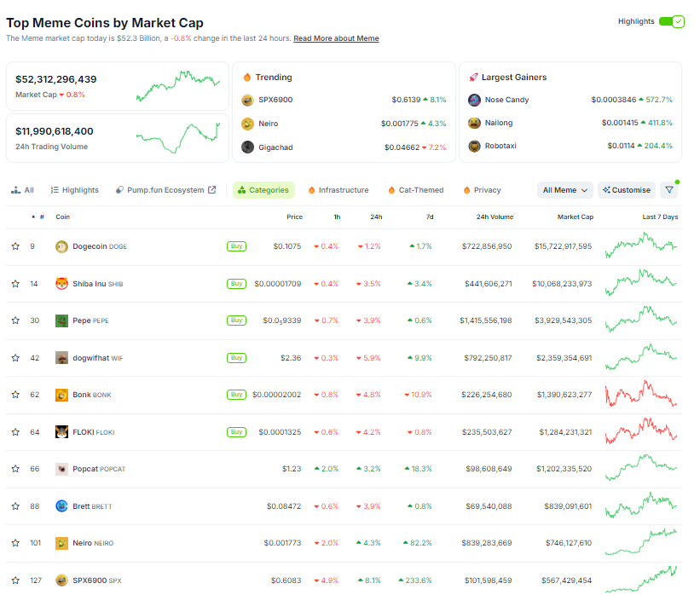Click Nailong icon in Largest Gainers
This screenshot has width=700, height=595.
tap(474, 123)
